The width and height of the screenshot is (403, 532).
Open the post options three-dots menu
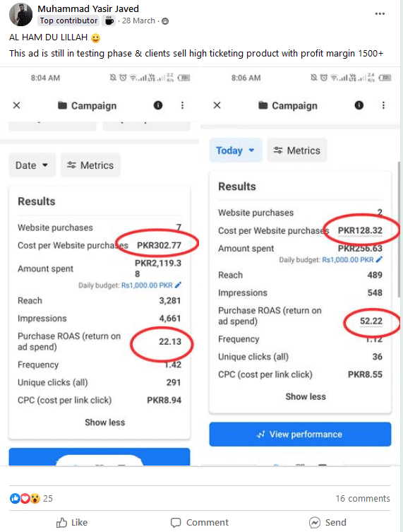[380, 13]
